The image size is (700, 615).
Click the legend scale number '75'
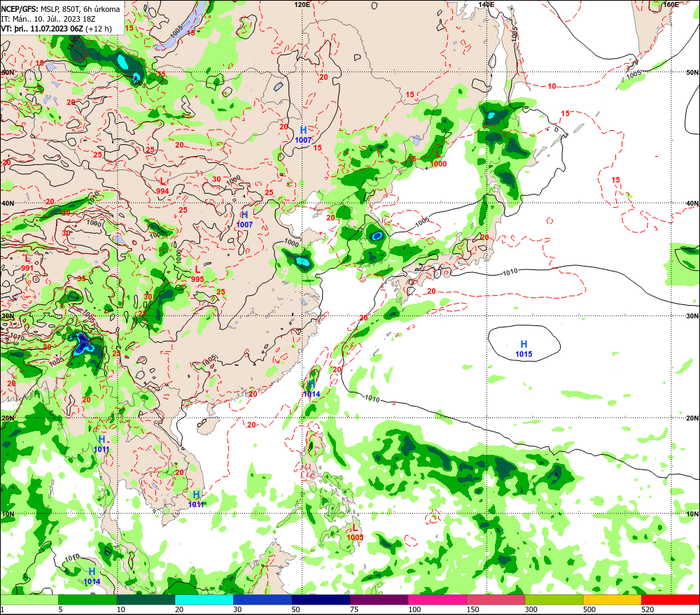(354, 609)
